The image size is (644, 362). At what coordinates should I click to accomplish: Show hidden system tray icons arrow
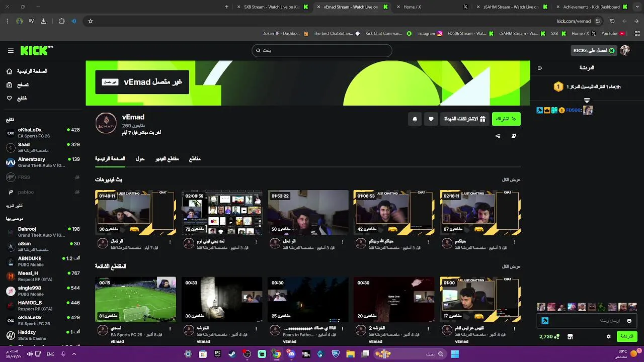coord(74,354)
